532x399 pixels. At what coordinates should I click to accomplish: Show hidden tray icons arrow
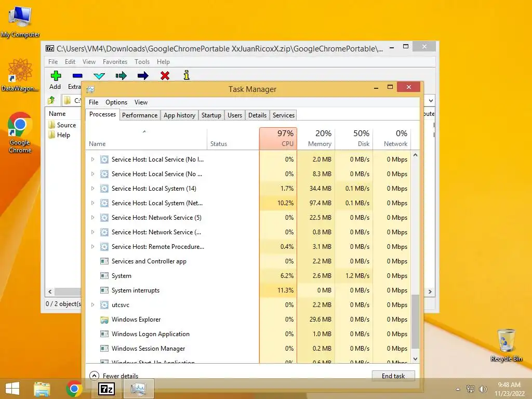tap(458, 390)
